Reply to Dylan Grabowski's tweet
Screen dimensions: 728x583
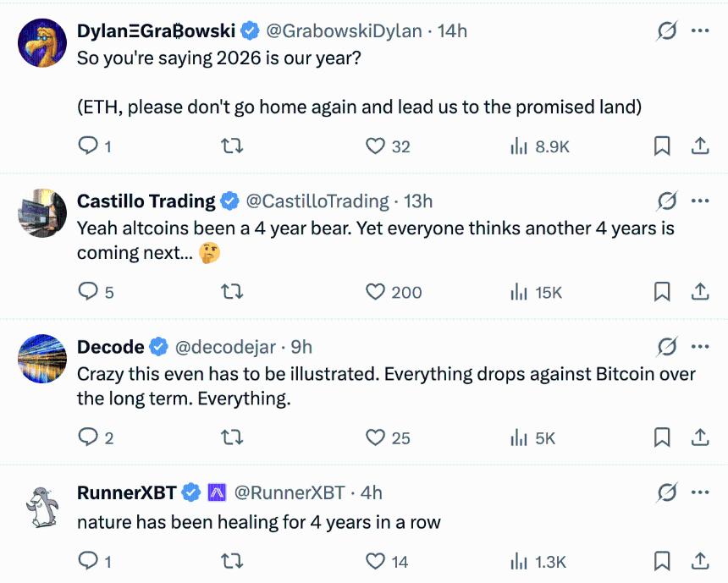(x=88, y=146)
